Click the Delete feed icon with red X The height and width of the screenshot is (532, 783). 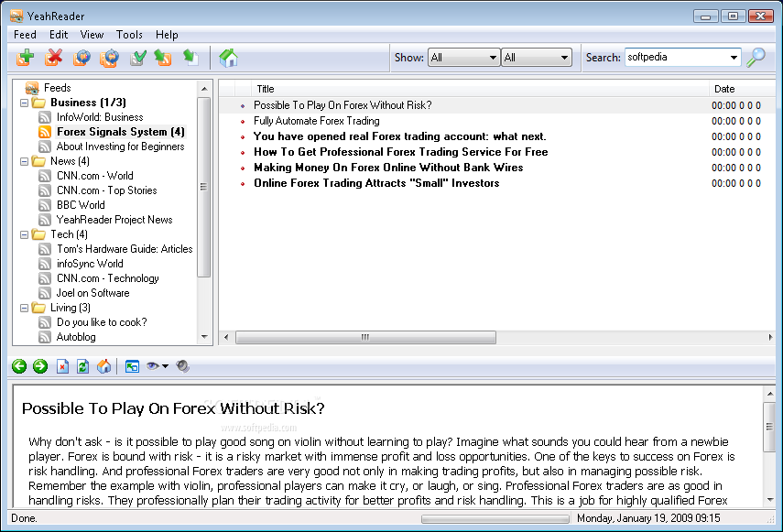[53, 58]
